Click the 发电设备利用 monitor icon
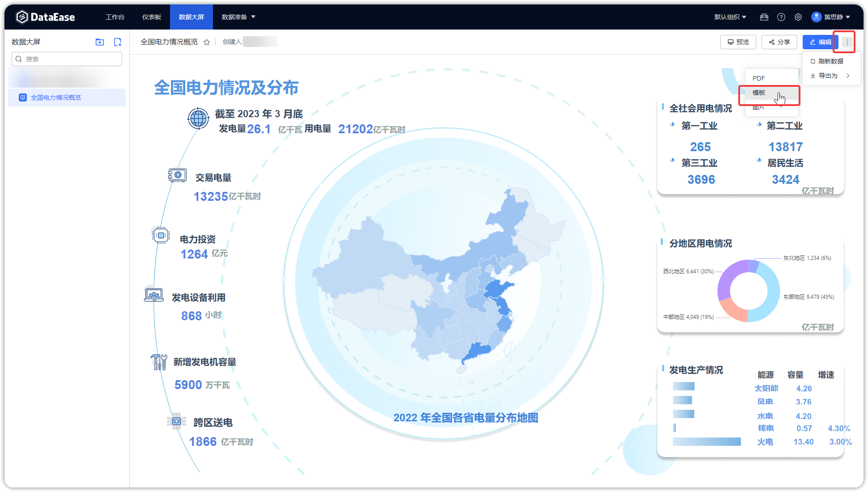Viewport: 868px width, 492px height. pyautogui.click(x=154, y=294)
